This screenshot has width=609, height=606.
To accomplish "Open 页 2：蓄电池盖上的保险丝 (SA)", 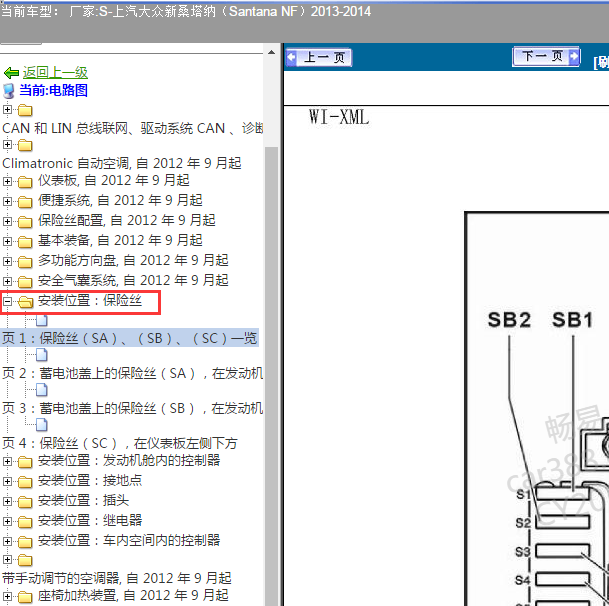I will coord(132,373).
